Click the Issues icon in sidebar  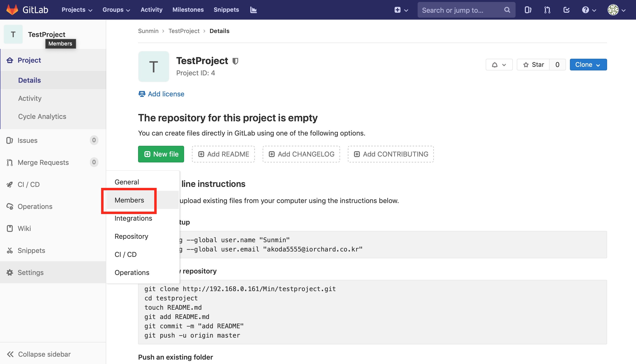pyautogui.click(x=10, y=140)
